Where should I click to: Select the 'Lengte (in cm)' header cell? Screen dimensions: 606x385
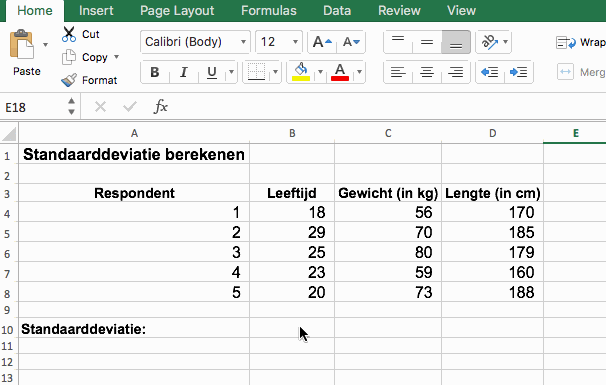click(492, 193)
